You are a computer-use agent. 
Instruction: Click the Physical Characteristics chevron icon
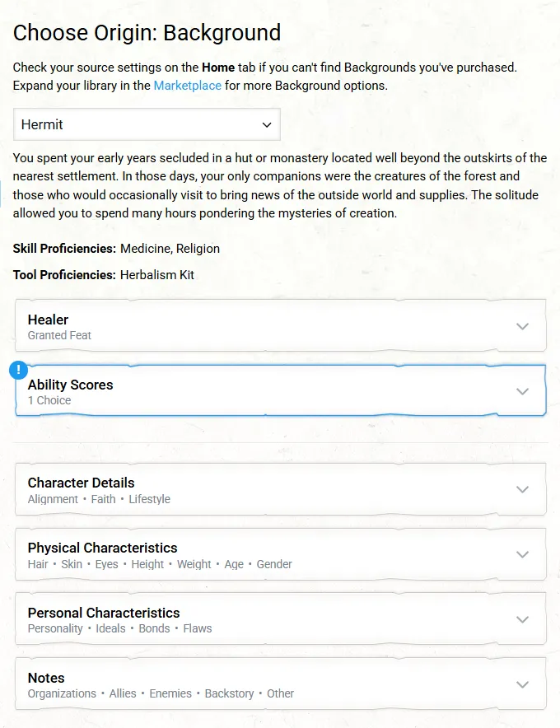[x=522, y=554]
